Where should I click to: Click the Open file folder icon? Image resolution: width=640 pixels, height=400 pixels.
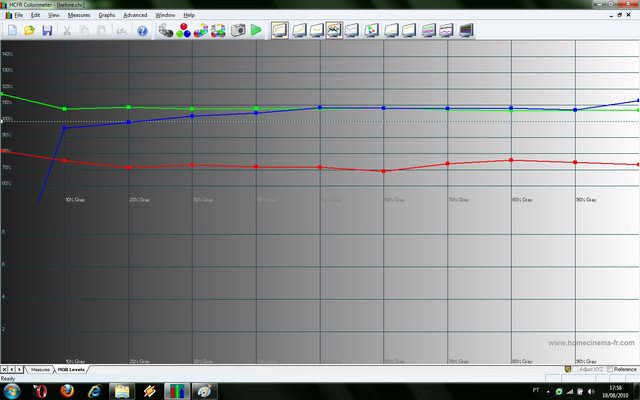click(x=29, y=30)
